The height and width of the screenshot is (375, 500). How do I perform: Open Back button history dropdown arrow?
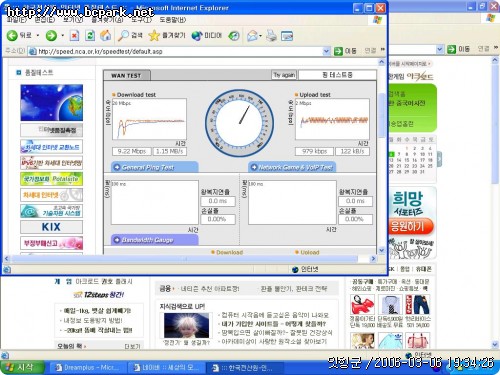click(x=38, y=35)
